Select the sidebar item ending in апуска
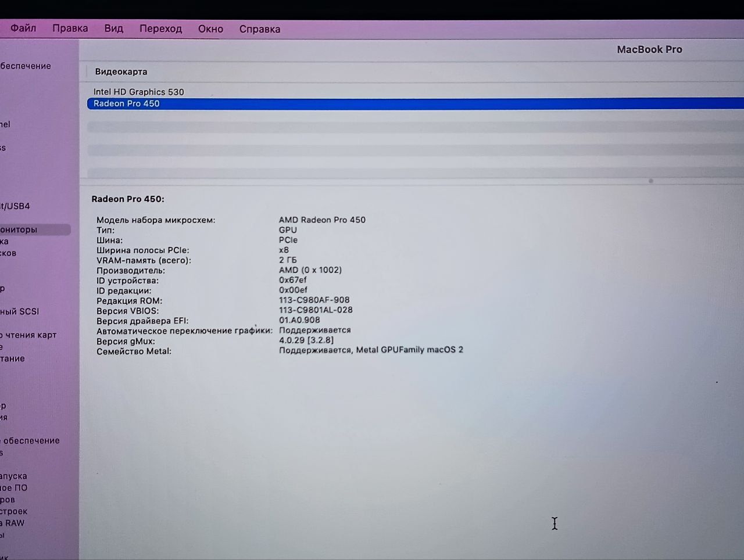The image size is (744, 560). point(13,476)
